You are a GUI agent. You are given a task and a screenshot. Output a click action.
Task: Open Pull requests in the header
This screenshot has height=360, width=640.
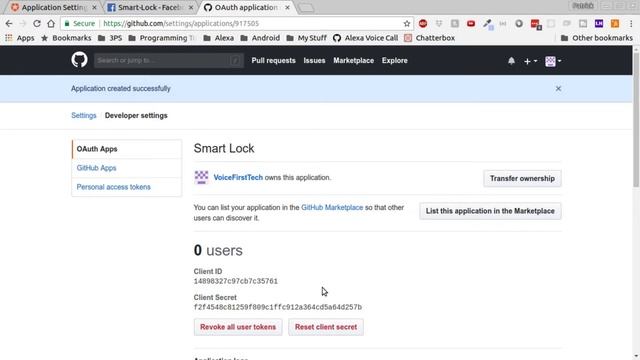273,60
